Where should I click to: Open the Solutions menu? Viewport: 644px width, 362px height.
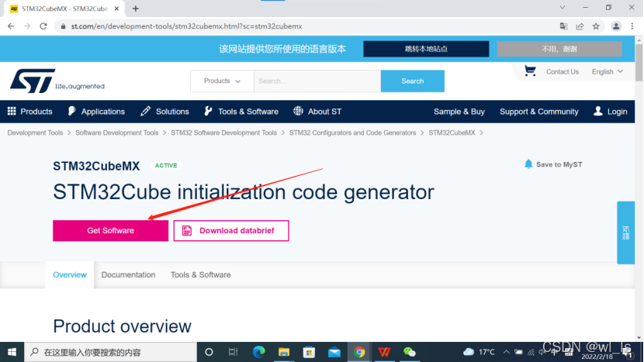pos(164,111)
